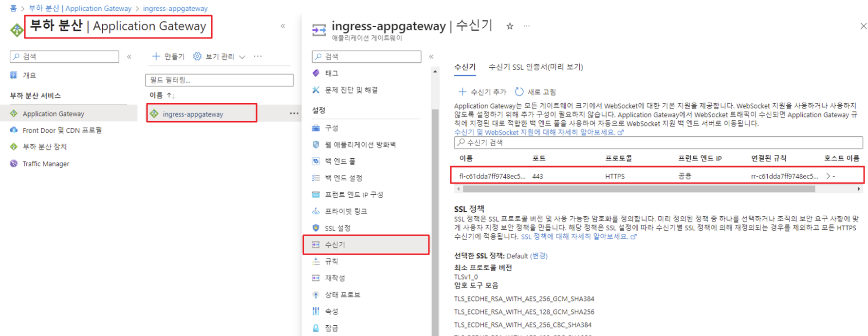Collapse the ingress-appgateway resource menu
868x336 pixels.
(x=431, y=56)
